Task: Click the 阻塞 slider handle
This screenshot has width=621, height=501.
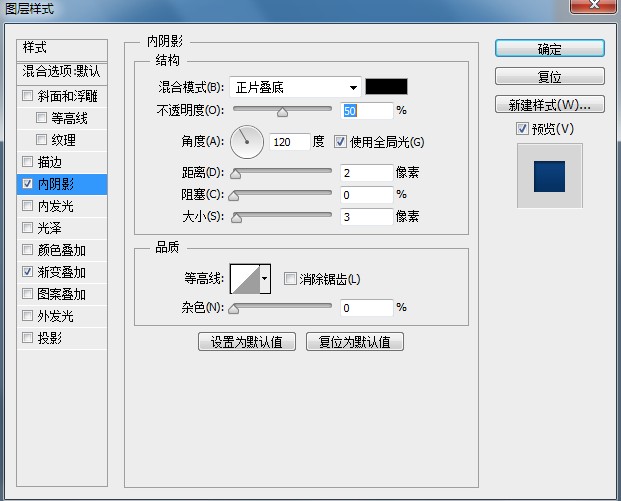Action: pyautogui.click(x=234, y=196)
